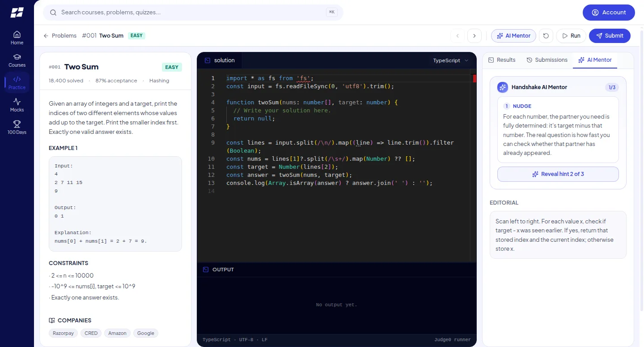The height and width of the screenshot is (347, 644).
Task: Click the NUDGE hint label
Action: (522, 106)
